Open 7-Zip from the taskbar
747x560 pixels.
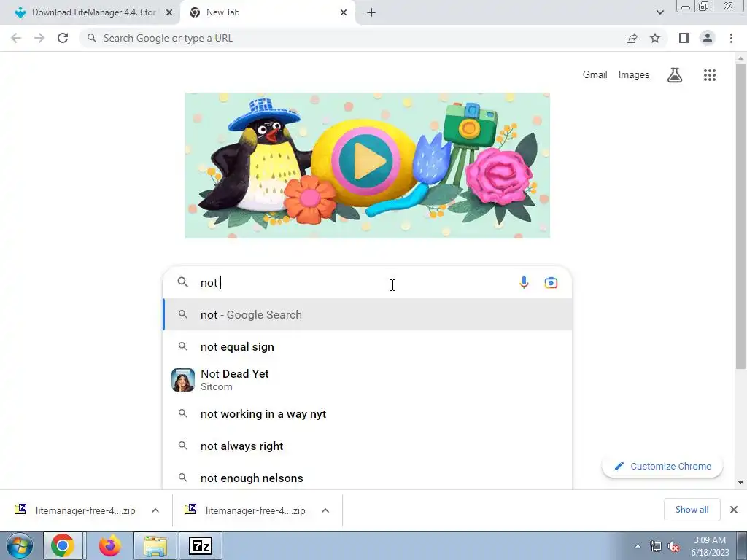(200, 545)
